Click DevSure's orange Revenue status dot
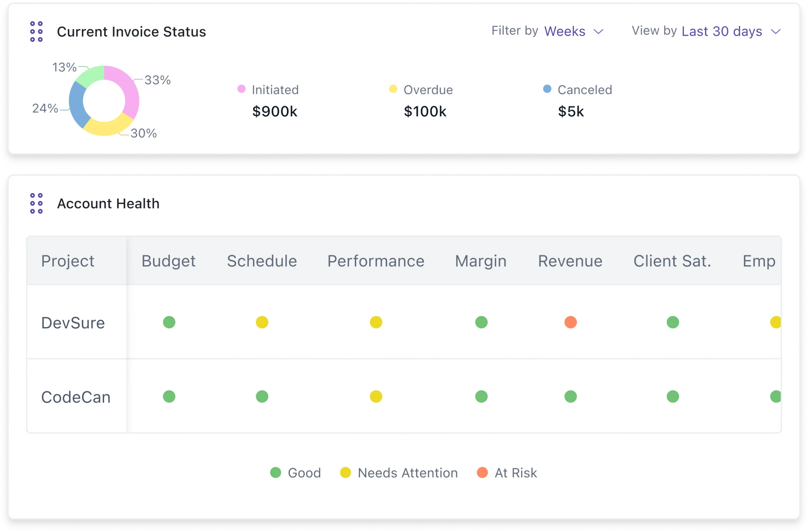The image size is (808, 532). [x=570, y=322]
